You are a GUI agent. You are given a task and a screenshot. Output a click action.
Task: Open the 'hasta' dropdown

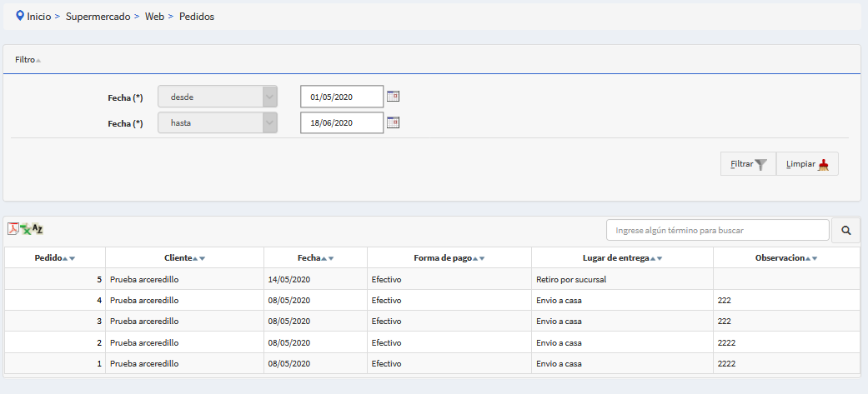[218, 122]
